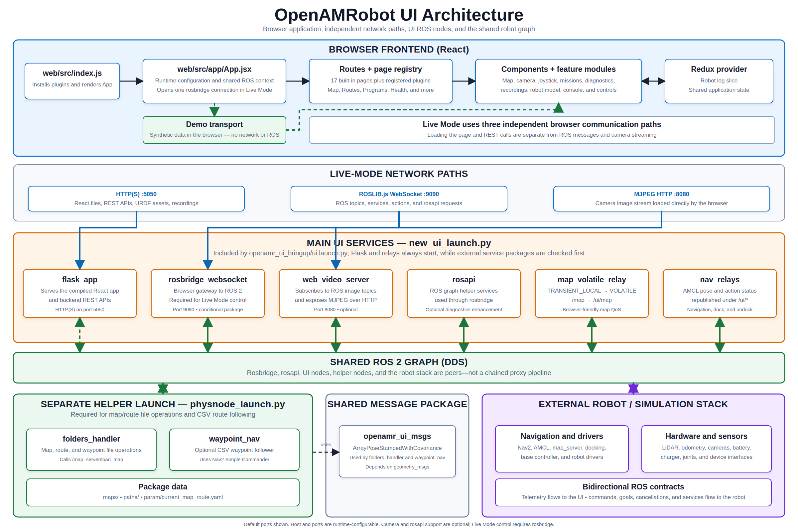This screenshot has width=798, height=532.
Task: Click the Redux provider node
Action: coord(719,81)
